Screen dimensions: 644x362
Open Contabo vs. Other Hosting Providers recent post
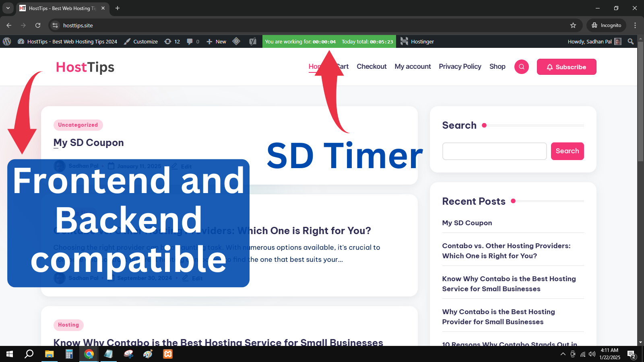click(506, 251)
